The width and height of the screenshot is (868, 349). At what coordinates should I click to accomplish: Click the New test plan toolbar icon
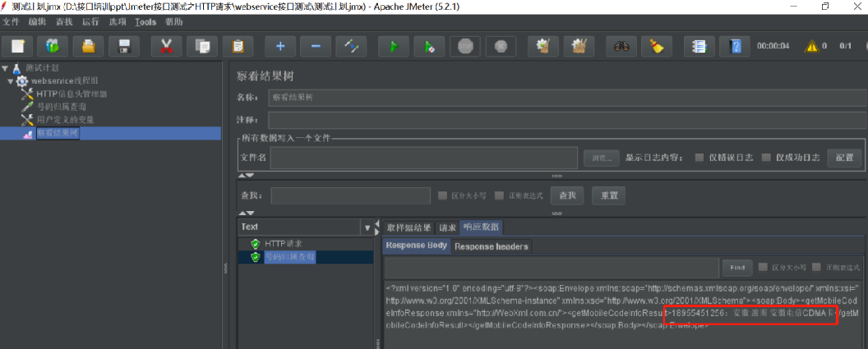(17, 46)
